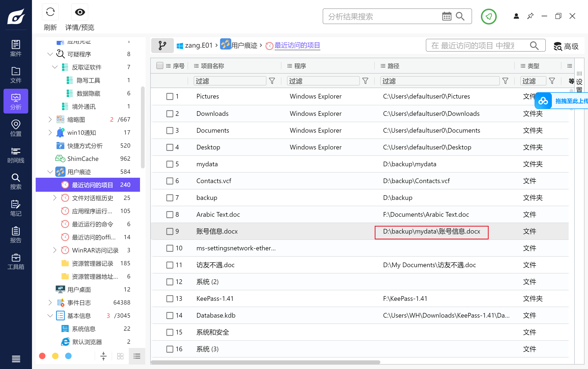
Task: Open the 位置 (location) sidebar section
Action: [16, 128]
